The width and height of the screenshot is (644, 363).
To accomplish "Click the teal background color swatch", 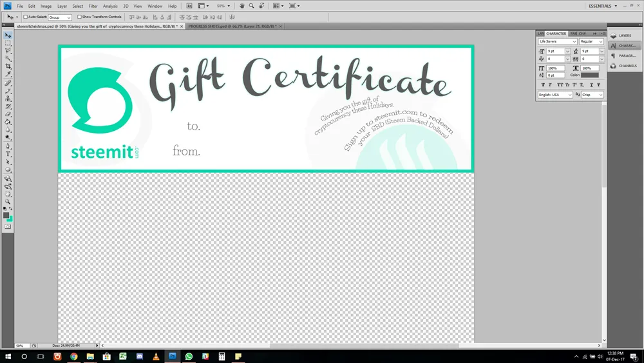I will pyautogui.click(x=10, y=219).
